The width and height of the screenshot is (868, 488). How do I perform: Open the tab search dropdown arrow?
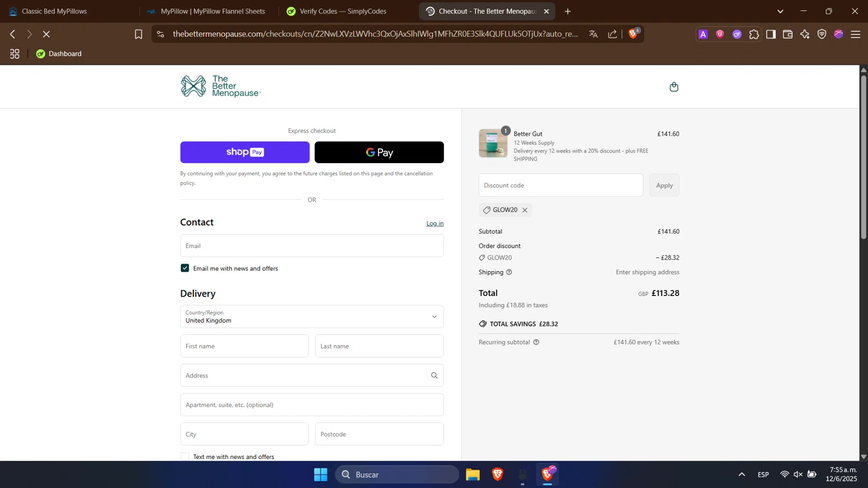(x=780, y=12)
